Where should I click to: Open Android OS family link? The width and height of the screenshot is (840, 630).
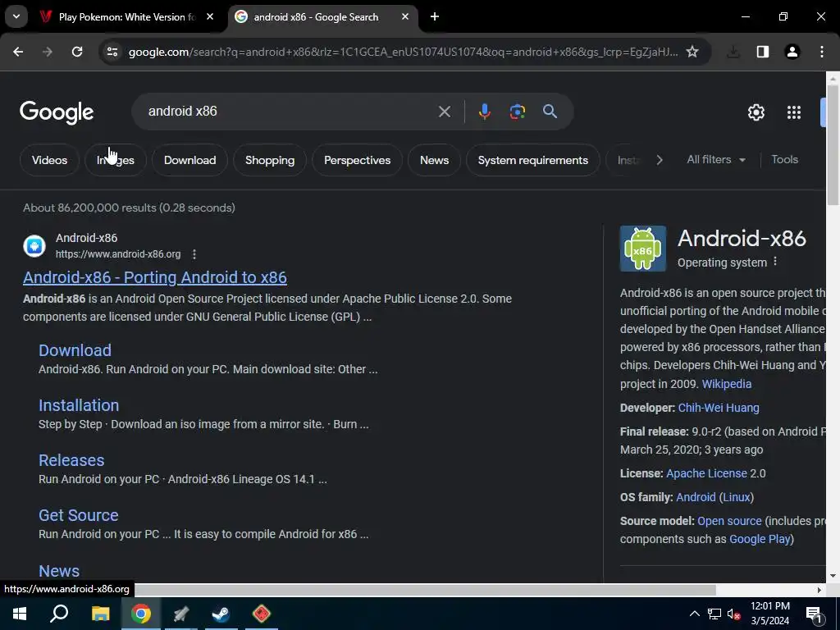pyautogui.click(x=696, y=497)
